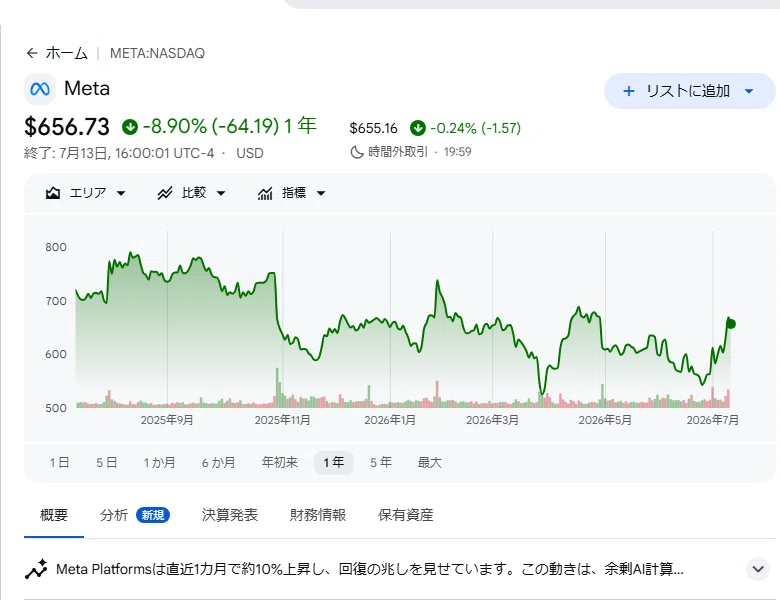Image resolution: width=780 pixels, height=600 pixels.
Task: Switch to the 保有資産 tab
Action: [x=405, y=515]
